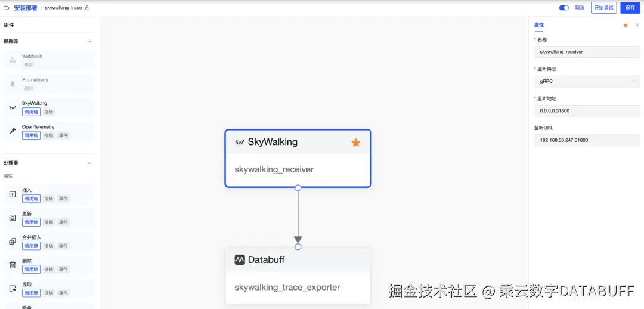Click the 调用链 tag under 提取
This screenshot has width=644, height=309.
pos(31,293)
